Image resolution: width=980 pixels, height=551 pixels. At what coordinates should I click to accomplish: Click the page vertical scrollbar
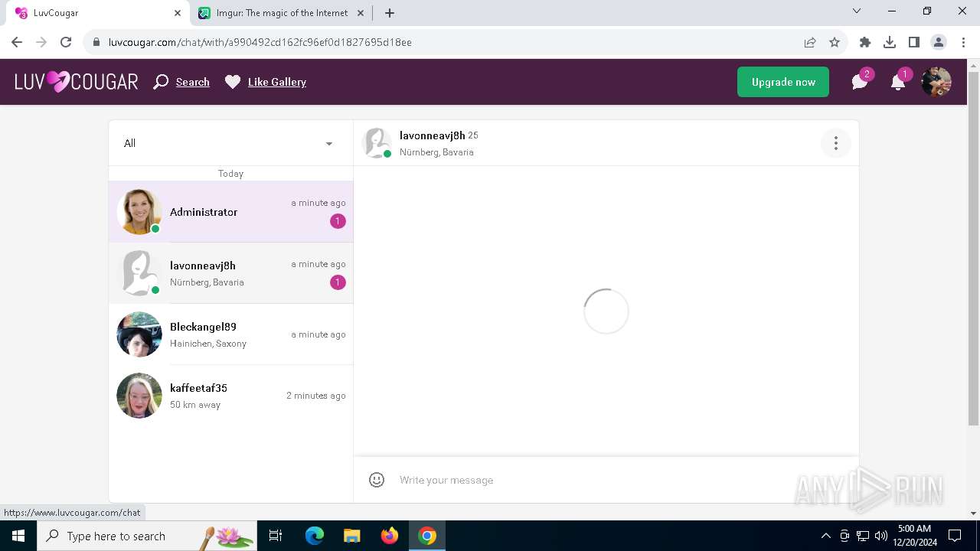click(973, 249)
